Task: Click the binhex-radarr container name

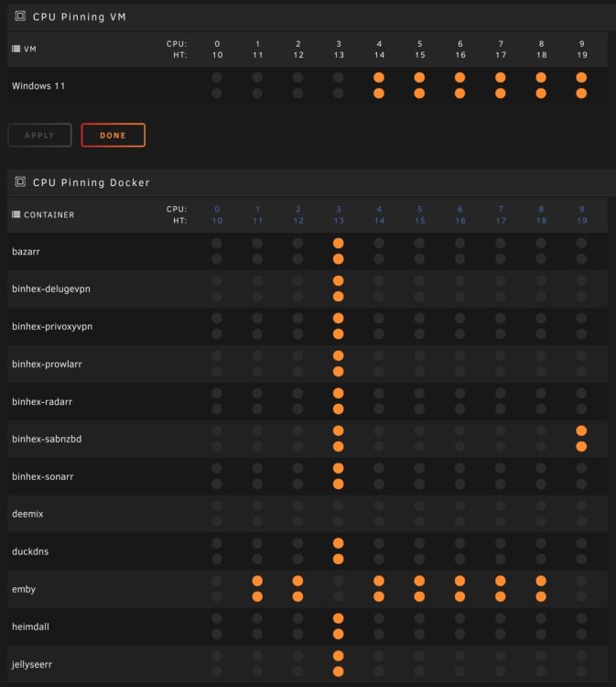Action: point(42,401)
